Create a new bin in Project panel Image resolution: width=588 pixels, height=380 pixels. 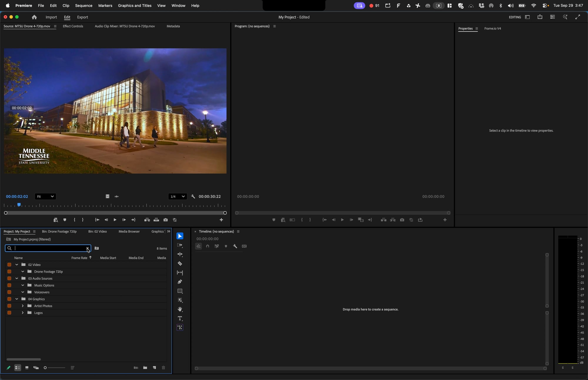click(145, 368)
